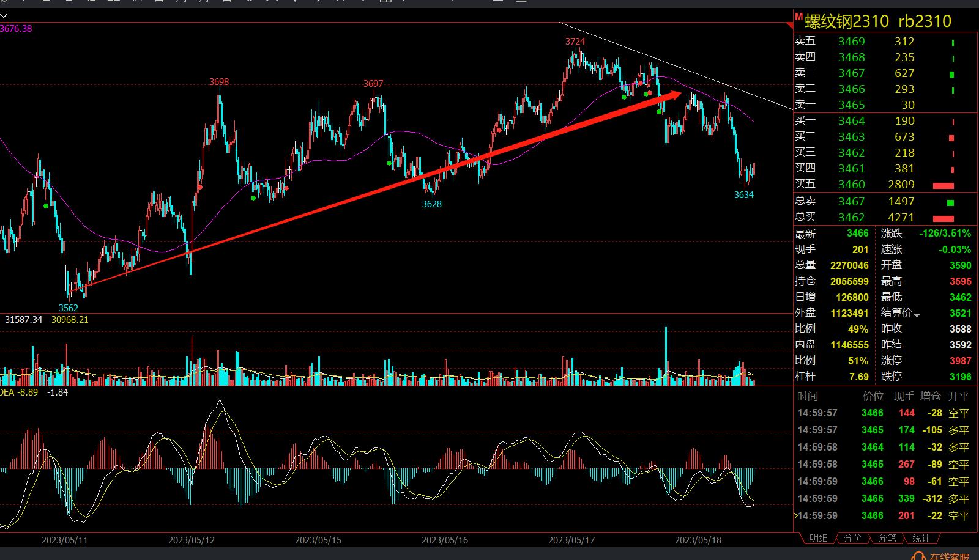Click the 增仓 column header

pyautogui.click(x=931, y=396)
